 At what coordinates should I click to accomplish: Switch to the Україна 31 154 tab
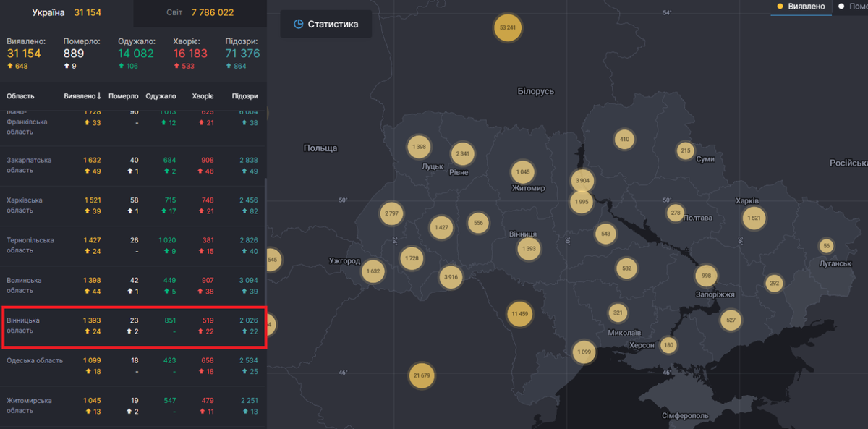[67, 13]
